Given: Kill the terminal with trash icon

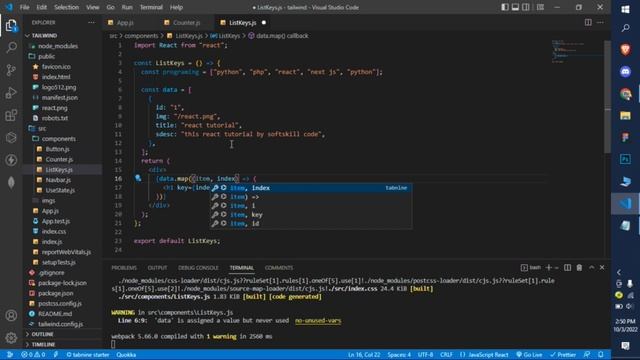Looking at the screenshot, I should click(579, 267).
